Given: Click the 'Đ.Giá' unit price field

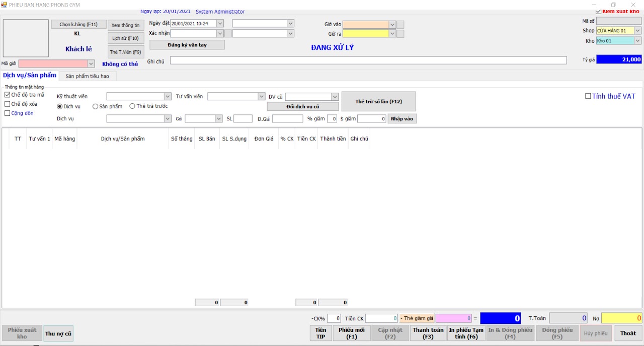Looking at the screenshot, I should 288,119.
